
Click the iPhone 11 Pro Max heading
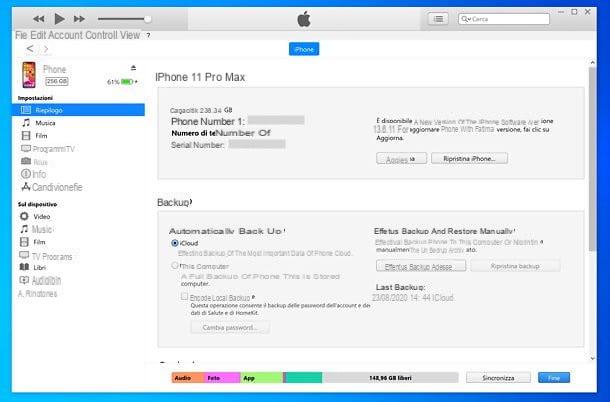[200, 77]
